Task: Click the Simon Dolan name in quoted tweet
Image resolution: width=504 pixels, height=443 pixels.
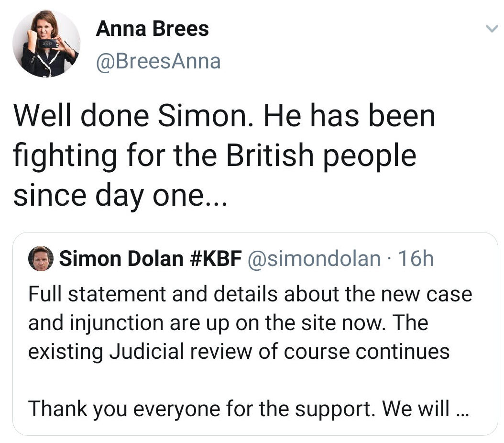Action: coord(121,259)
